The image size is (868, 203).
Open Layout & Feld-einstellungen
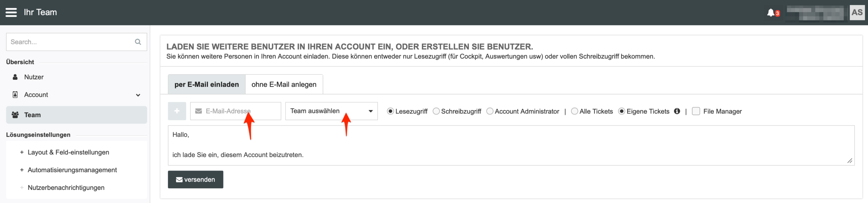coord(68,152)
